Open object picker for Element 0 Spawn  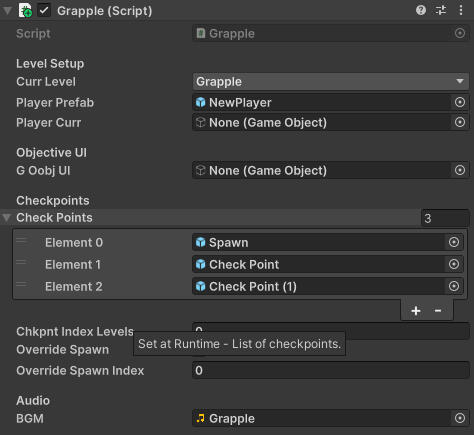[x=454, y=242]
